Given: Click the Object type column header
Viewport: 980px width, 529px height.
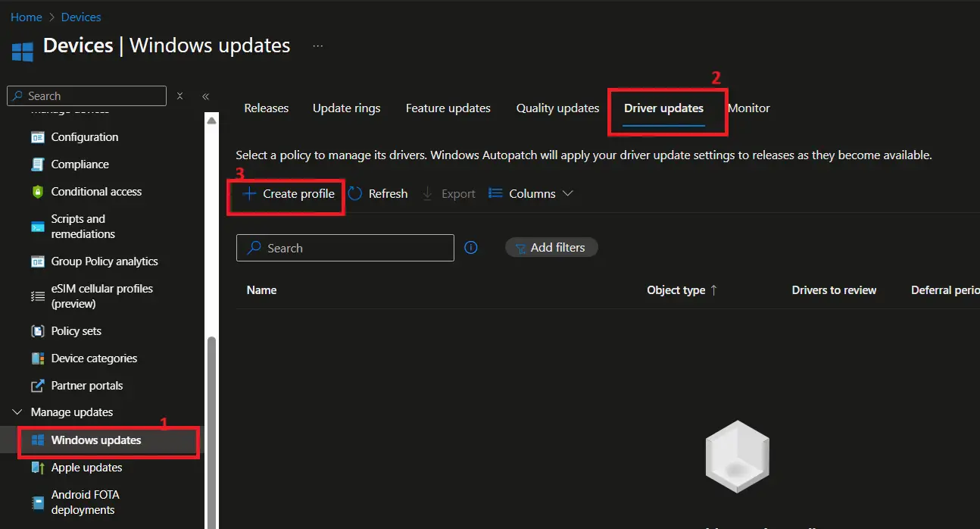Looking at the screenshot, I should tap(676, 290).
